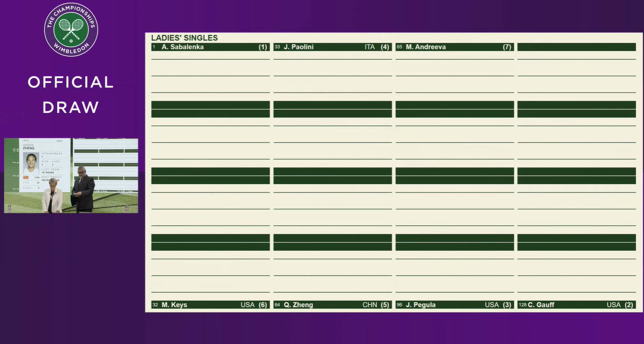Click line number 33 before Paolini
644x344 pixels.
tap(277, 47)
